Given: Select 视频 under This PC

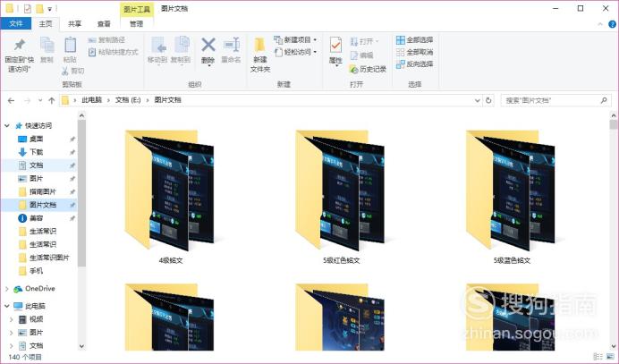Looking at the screenshot, I should (x=36, y=319).
